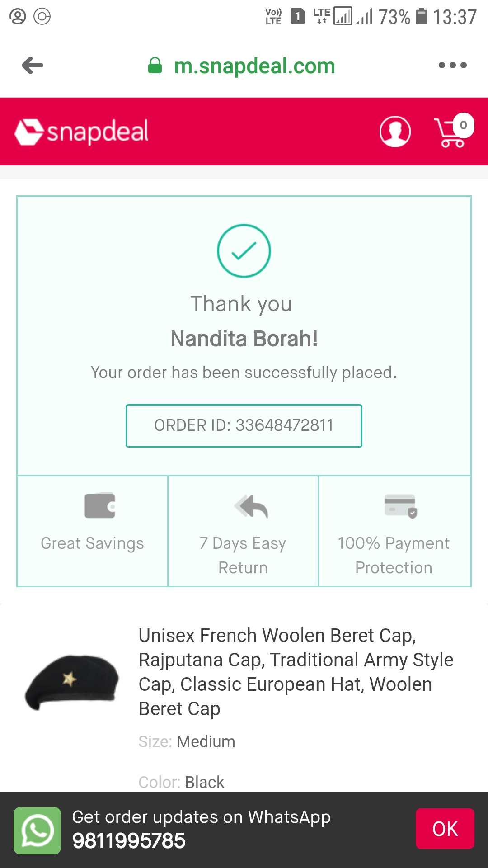Viewport: 488px width, 868px height.
Task: Tap the payment protection card icon
Action: pyautogui.click(x=400, y=506)
